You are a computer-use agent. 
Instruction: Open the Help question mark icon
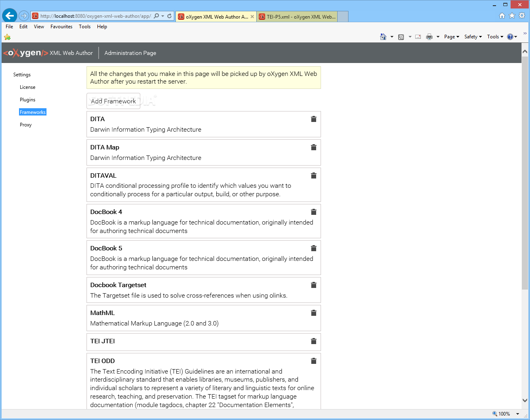pos(510,37)
